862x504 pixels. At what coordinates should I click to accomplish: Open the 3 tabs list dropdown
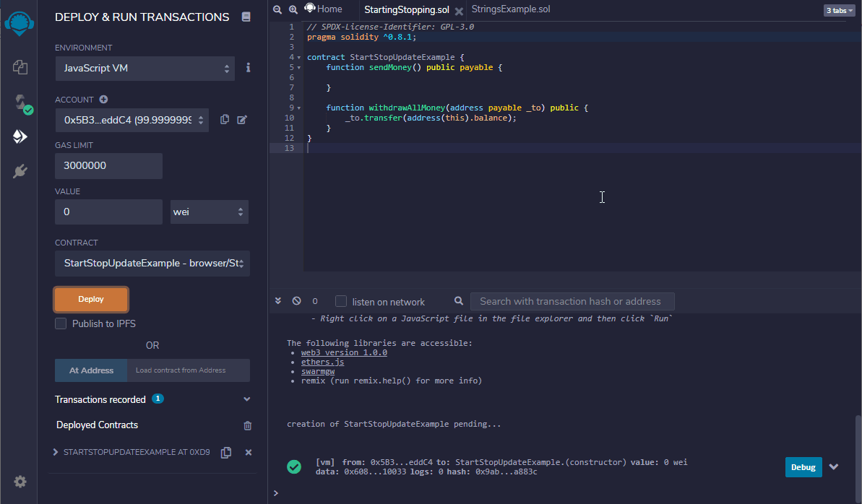coord(840,10)
